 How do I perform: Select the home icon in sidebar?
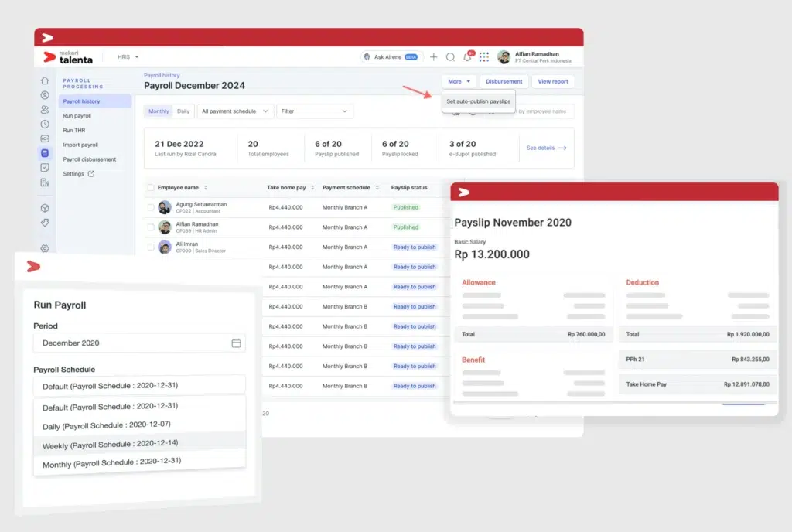pyautogui.click(x=43, y=80)
